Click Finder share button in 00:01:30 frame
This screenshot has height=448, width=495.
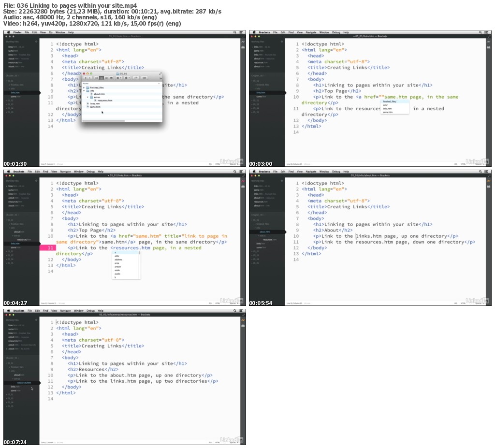pyautogui.click(x=136, y=78)
